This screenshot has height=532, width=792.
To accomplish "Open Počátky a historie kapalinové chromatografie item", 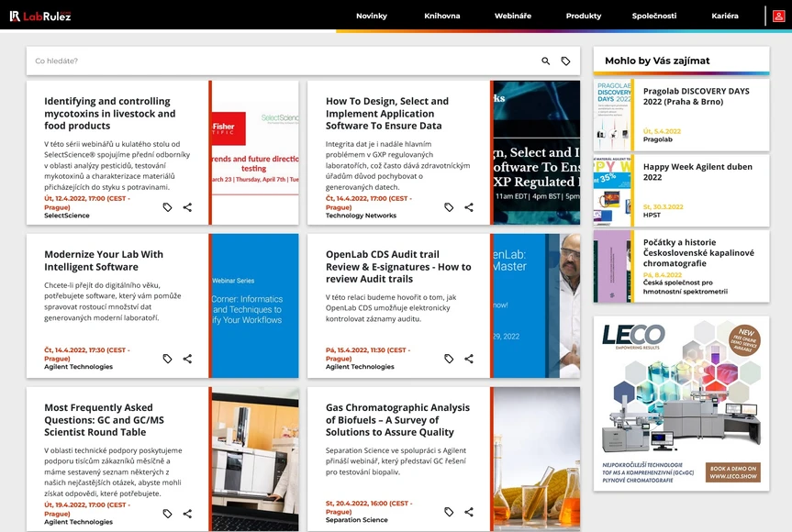I will click(x=698, y=253).
